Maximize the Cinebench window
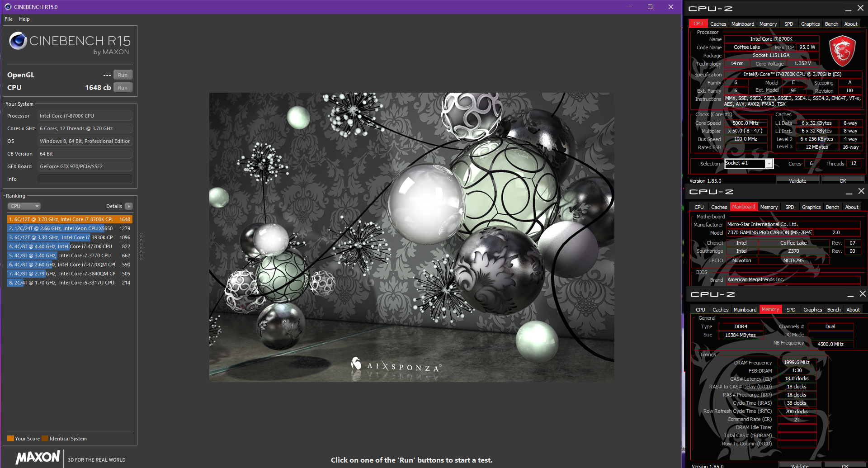This screenshot has width=868, height=468. pos(650,7)
